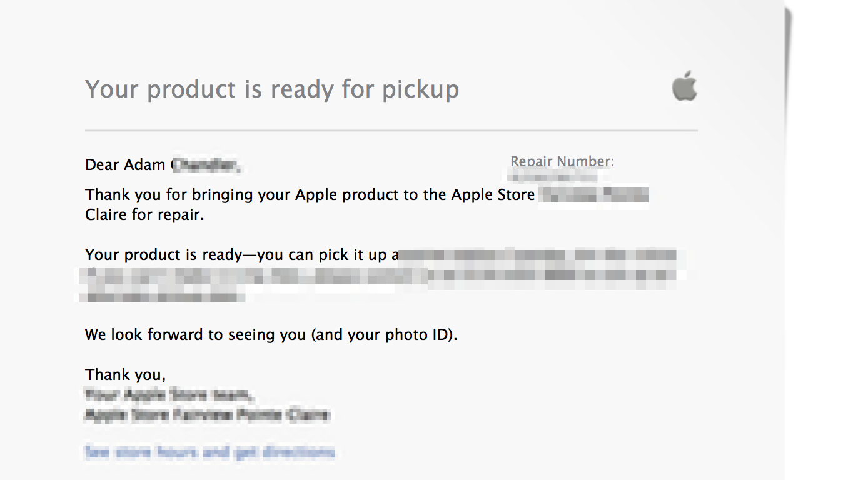The width and height of the screenshot is (868, 480).
Task: Select the "Repair Number:" label
Action: [562, 161]
